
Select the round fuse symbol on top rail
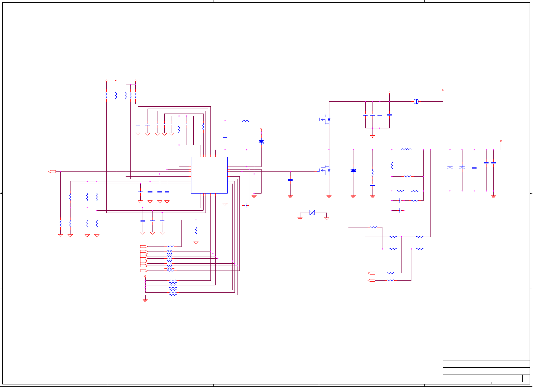tap(416, 101)
